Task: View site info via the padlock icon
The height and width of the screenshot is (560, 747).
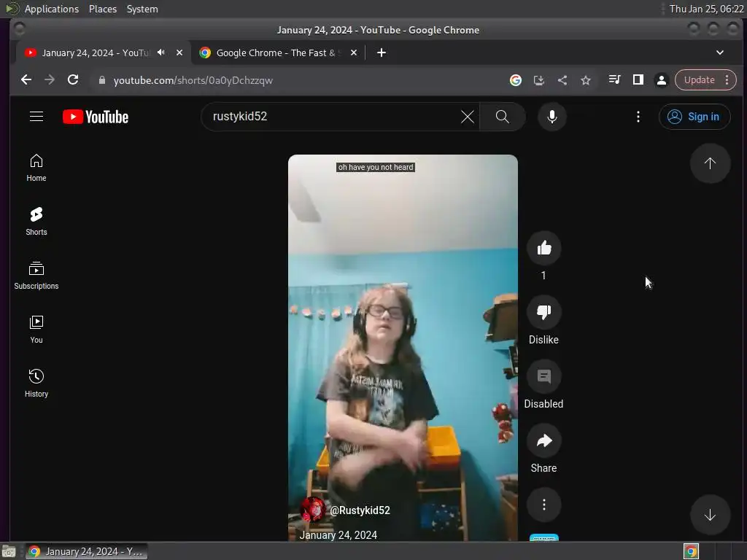Action: click(101, 80)
